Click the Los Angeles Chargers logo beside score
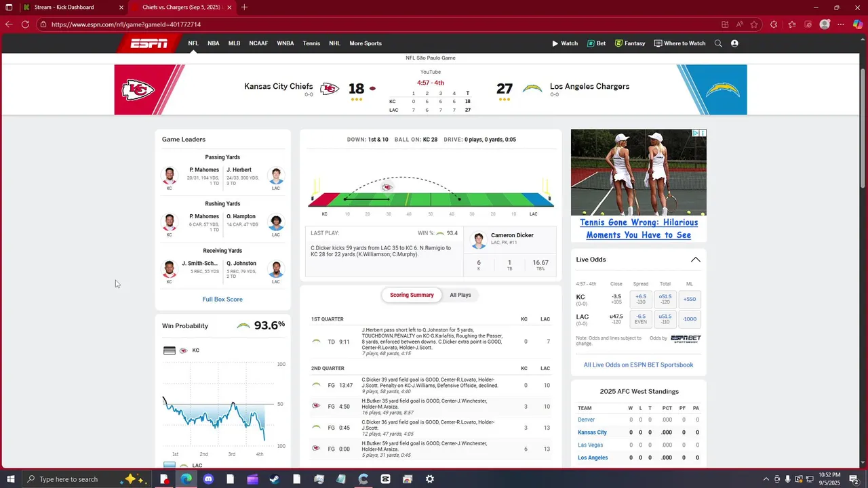Viewport: 868px width, 488px height. 532,89
